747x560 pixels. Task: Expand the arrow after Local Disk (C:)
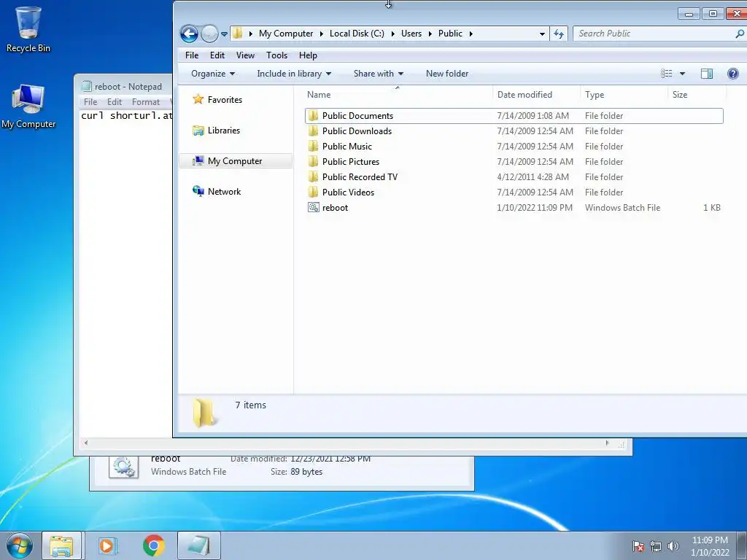393,34
